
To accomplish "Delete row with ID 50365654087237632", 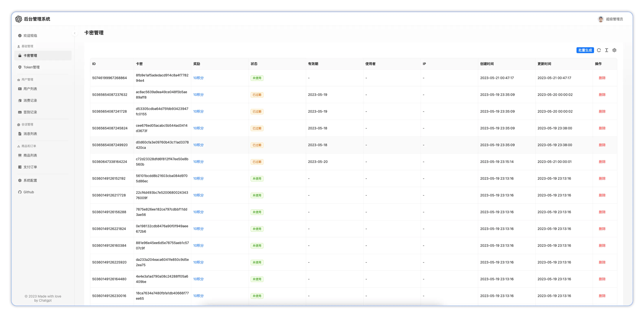I will 602,95.
